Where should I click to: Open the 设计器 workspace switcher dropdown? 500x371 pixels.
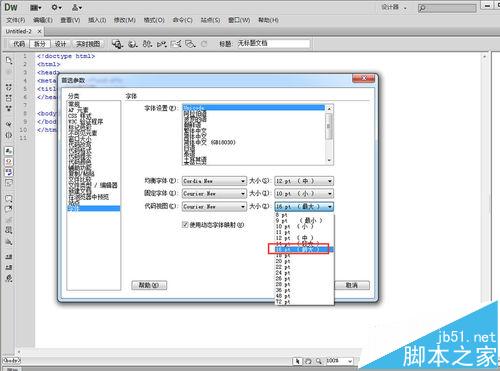click(394, 7)
